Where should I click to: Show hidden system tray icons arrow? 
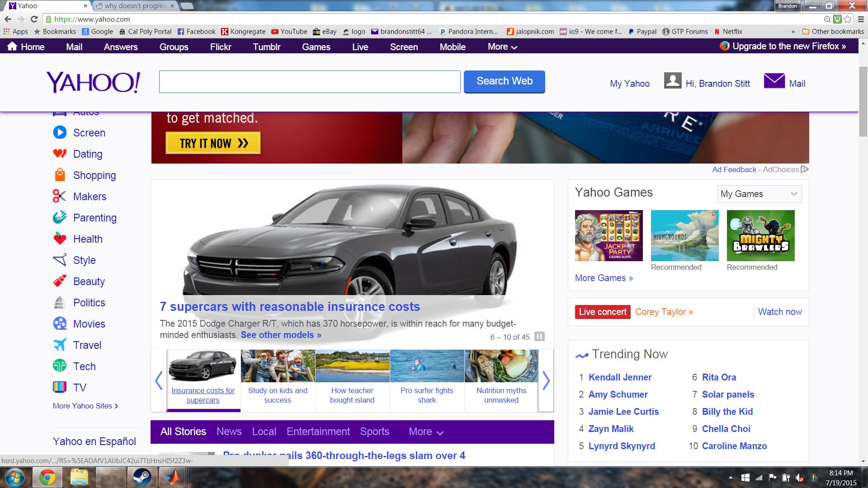click(x=731, y=478)
